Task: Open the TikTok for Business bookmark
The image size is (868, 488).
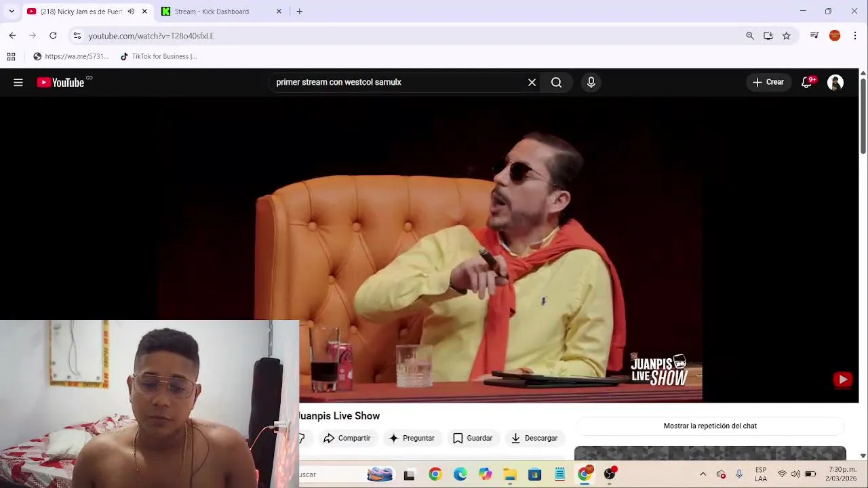Action: click(x=159, y=56)
